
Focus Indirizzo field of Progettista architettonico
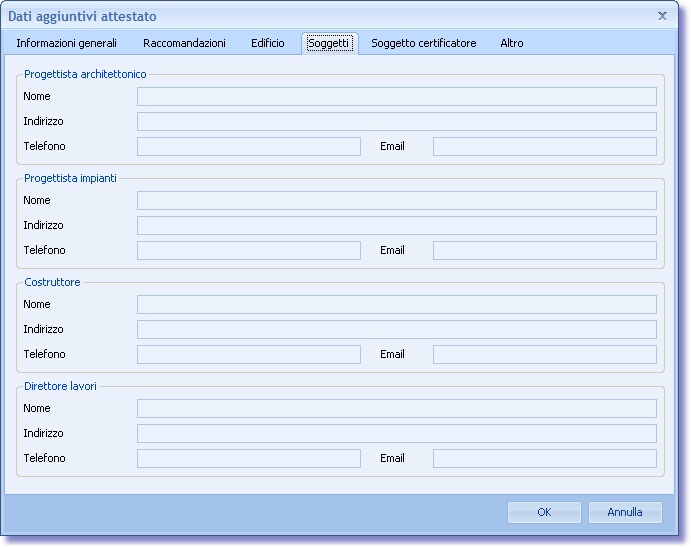coord(397,122)
